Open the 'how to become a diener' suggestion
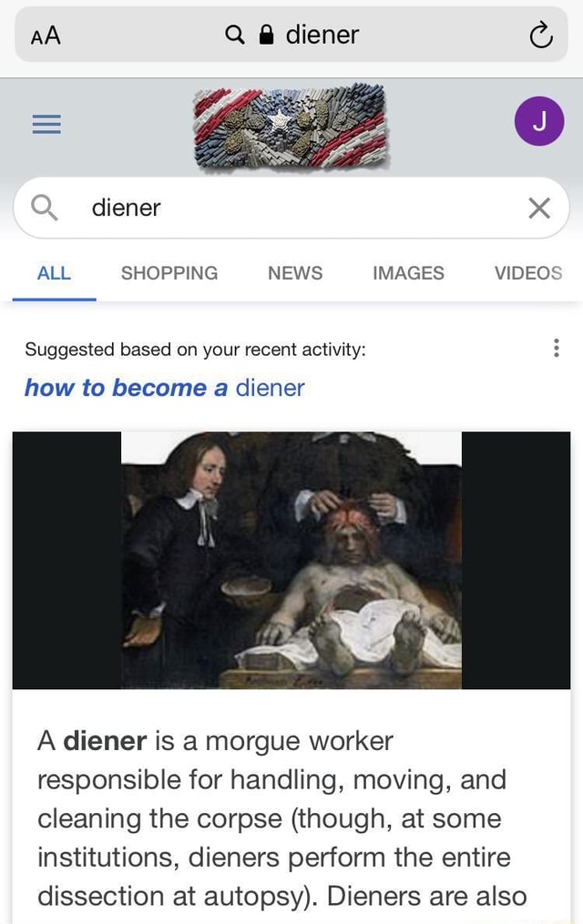 (x=165, y=388)
